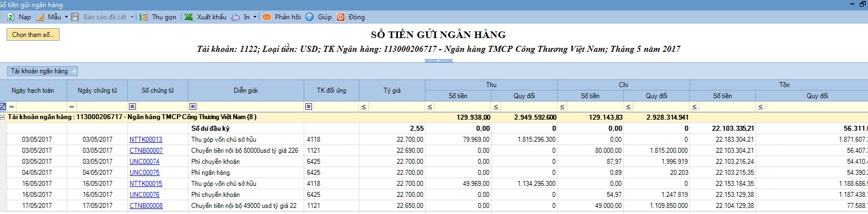Open the Chi Quy đổi filter operator
Viewport: 868px width, 214px height.
628,106
